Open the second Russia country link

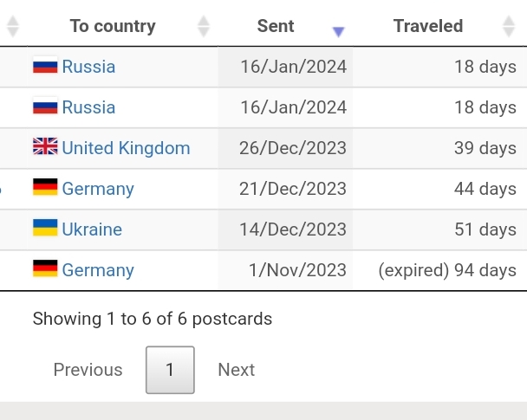88,107
